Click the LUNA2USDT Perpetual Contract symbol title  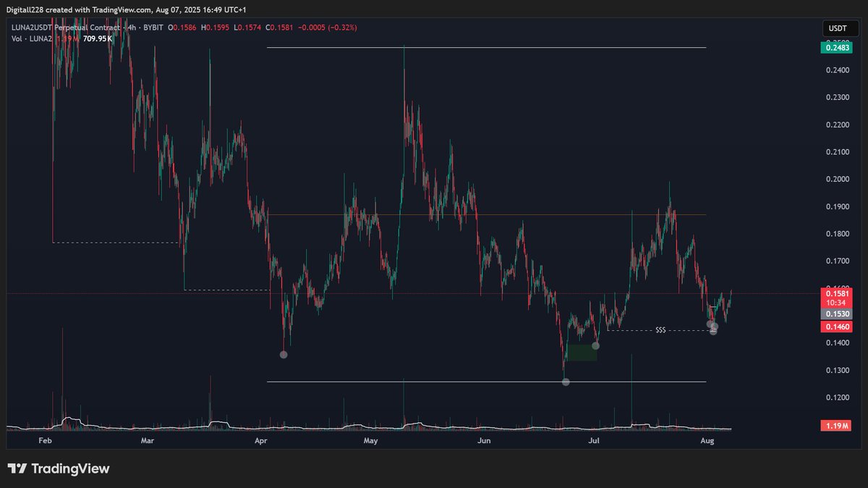[67, 28]
